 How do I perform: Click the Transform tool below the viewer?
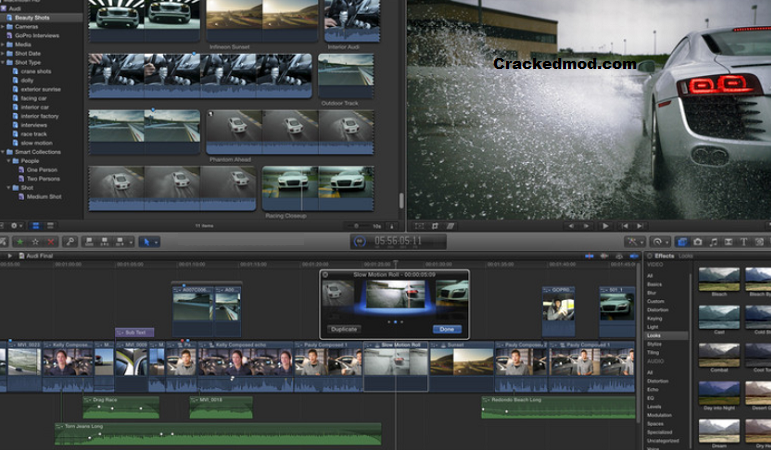[x=419, y=226]
